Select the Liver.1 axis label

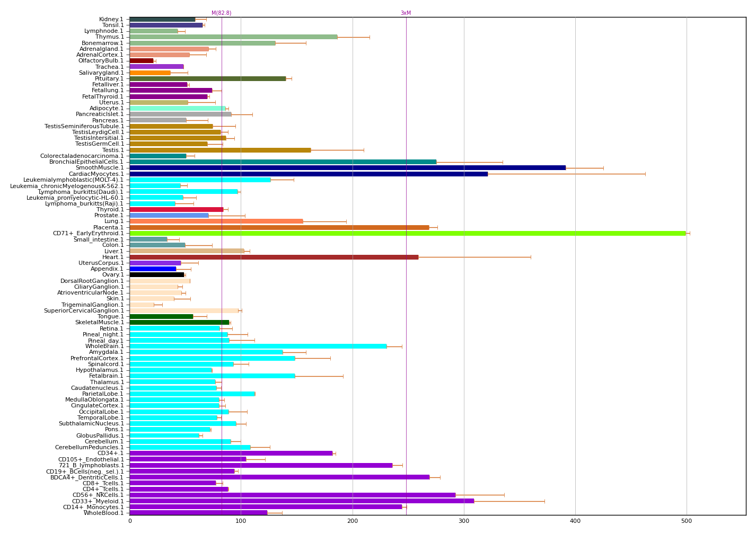114,251
